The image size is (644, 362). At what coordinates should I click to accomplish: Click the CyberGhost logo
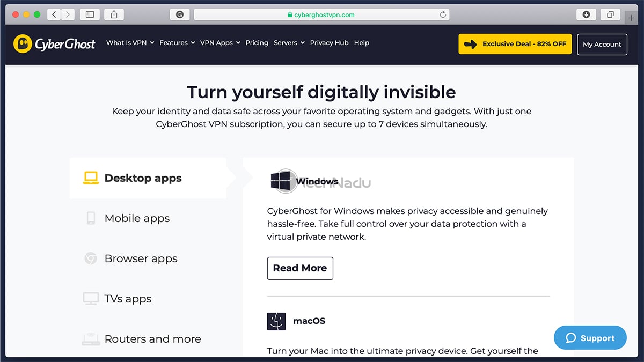55,43
